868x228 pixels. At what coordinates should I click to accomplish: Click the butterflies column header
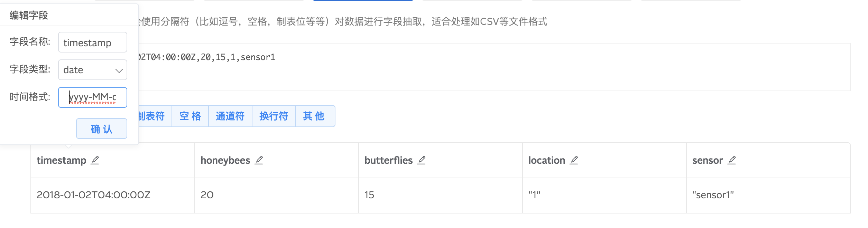pyautogui.click(x=441, y=160)
